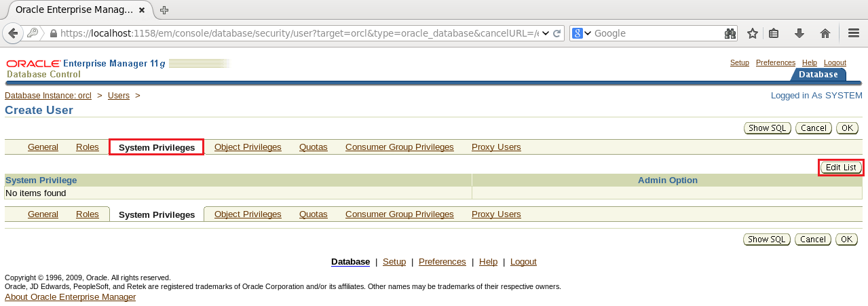Open the downloads arrow icon
This screenshot has height=306, width=868.
799,33
